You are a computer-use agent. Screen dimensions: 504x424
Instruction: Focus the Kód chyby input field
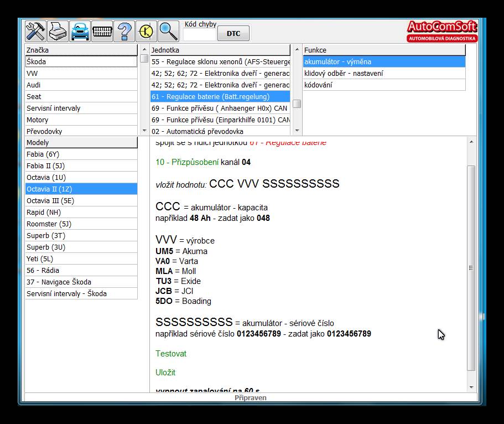[199, 35]
